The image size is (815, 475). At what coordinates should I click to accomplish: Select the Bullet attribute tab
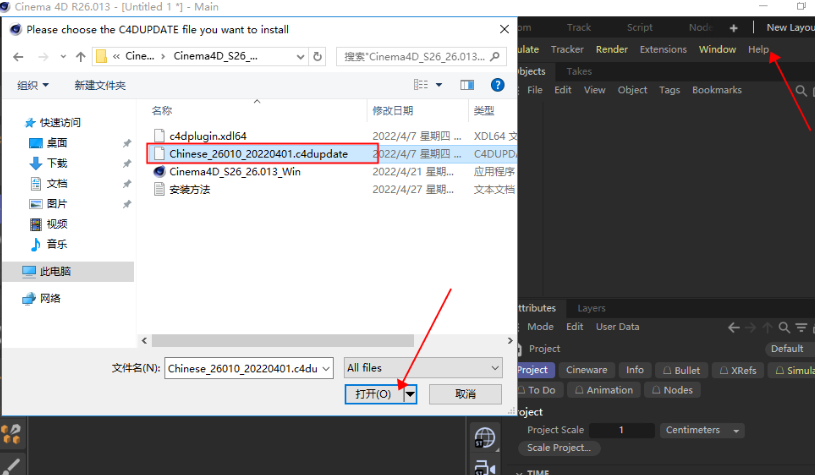coord(681,370)
